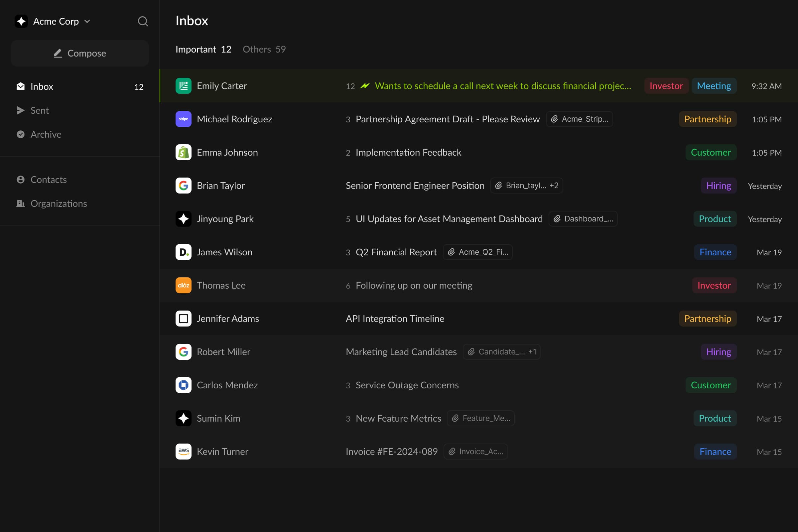Click Finance tag on James Wilson's email
This screenshot has height=532, width=798.
(x=715, y=252)
